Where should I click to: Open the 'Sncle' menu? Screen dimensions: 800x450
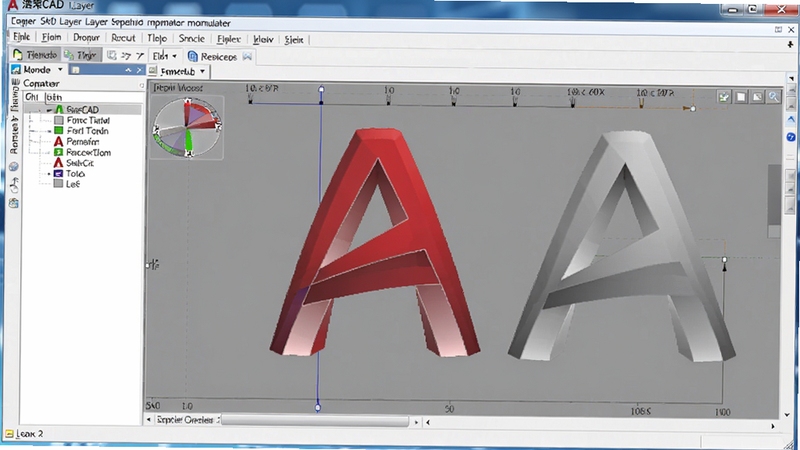point(192,38)
